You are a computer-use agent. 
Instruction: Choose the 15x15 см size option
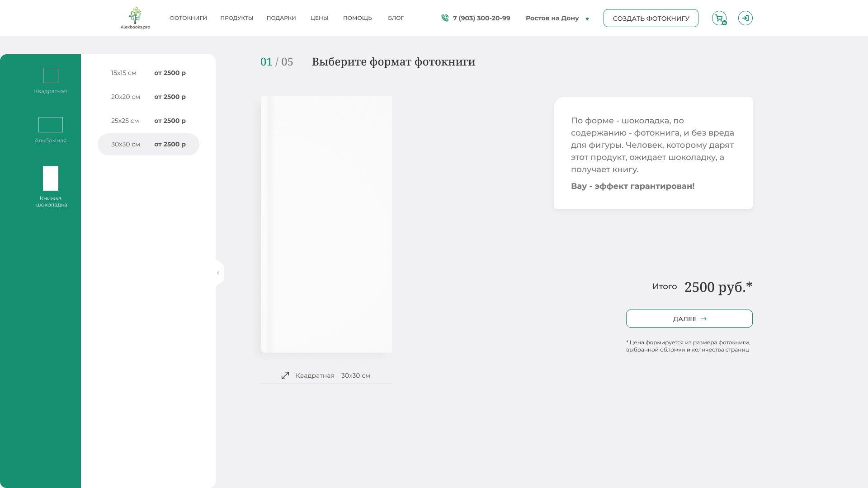click(148, 73)
